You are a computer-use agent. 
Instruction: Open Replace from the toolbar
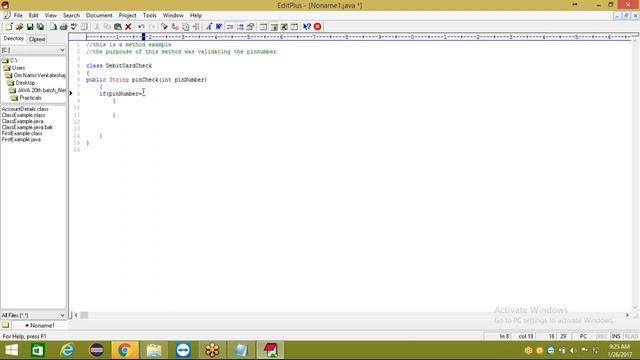click(x=175, y=27)
